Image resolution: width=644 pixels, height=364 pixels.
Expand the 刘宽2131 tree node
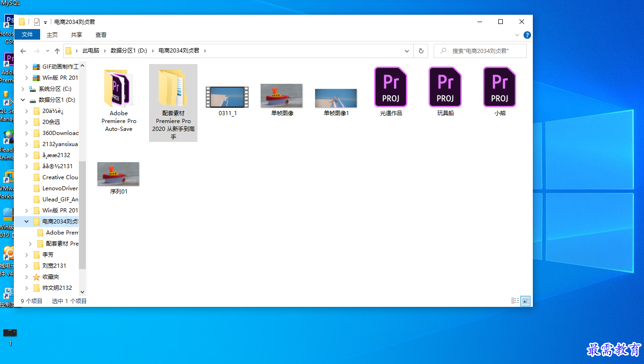click(27, 266)
